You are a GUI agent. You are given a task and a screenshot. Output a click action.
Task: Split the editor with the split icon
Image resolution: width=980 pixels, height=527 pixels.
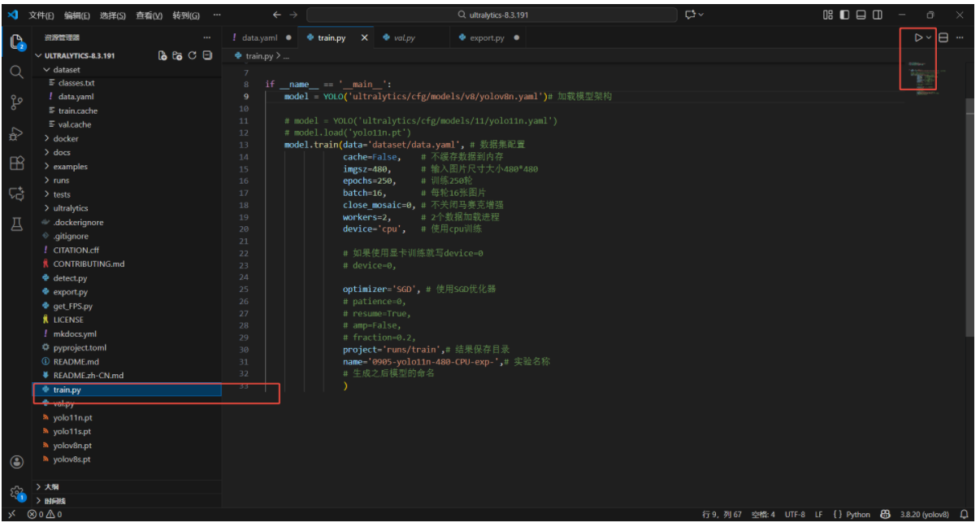(943, 37)
